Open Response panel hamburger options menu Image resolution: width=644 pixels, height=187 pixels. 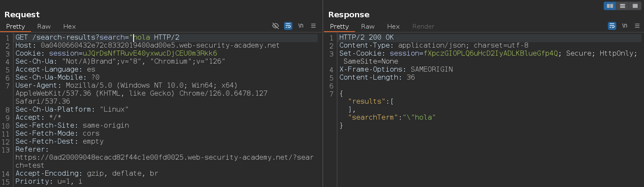(x=637, y=26)
